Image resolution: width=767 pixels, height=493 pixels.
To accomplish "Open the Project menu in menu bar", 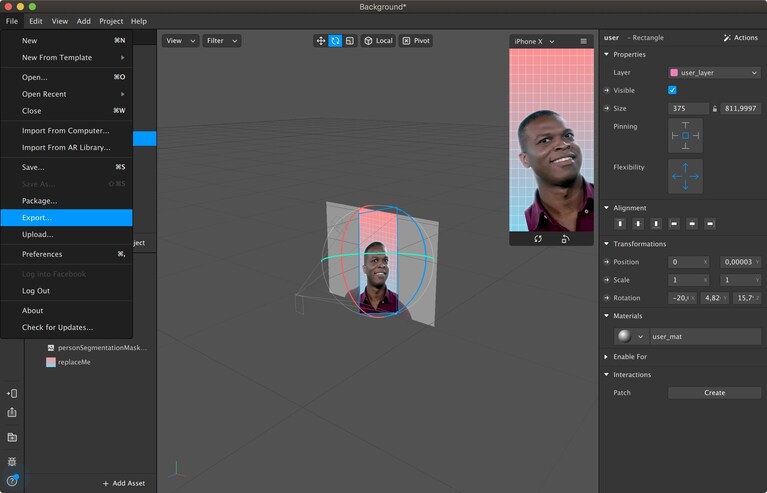I will [111, 21].
